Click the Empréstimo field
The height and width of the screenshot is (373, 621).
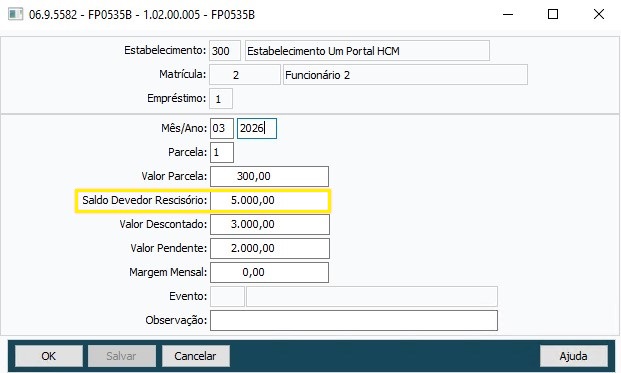pyautogui.click(x=221, y=99)
